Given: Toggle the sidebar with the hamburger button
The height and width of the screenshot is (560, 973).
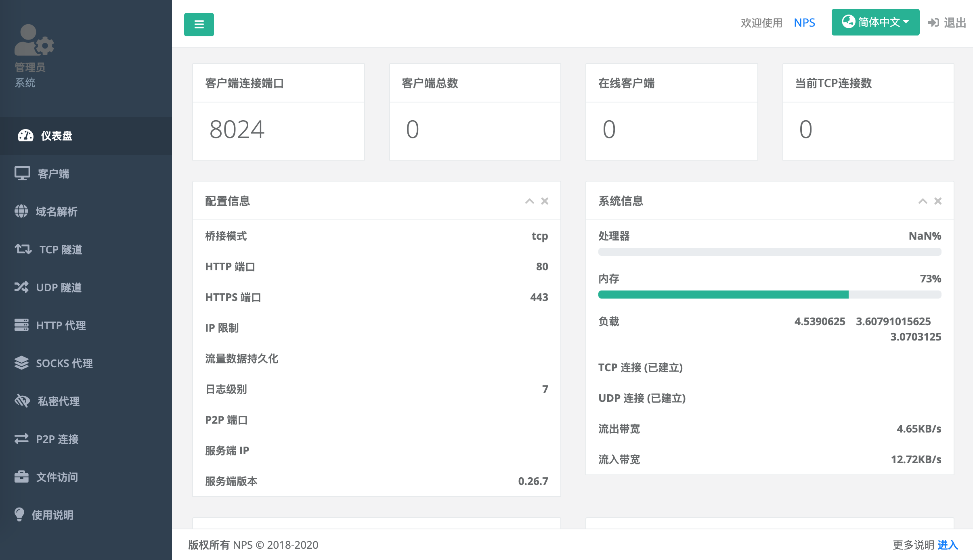Looking at the screenshot, I should [x=199, y=25].
